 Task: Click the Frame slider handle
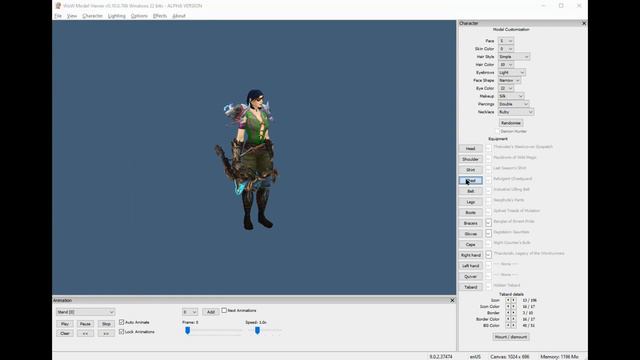pyautogui.click(x=187, y=330)
